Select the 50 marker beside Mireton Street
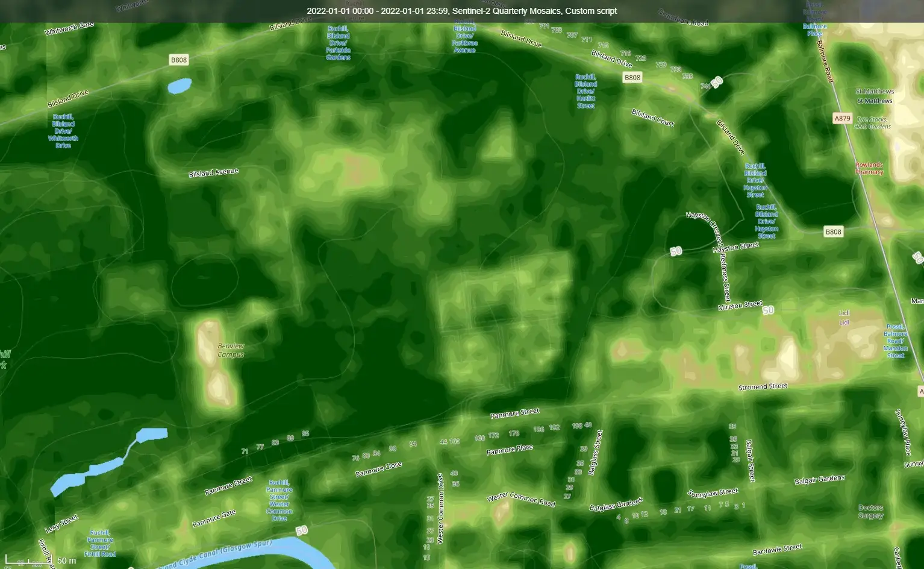Viewport: 924px width, 569px height. [x=768, y=310]
